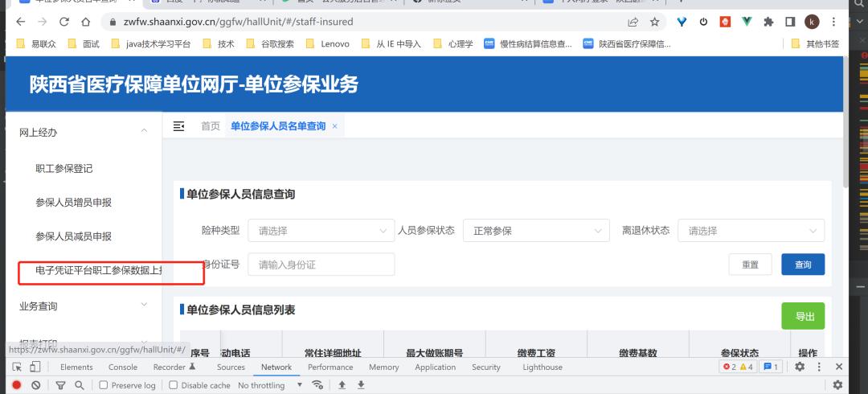Viewport: 868px width, 394px height.
Task: Click the DevTools error and warning counter
Action: coord(737,367)
